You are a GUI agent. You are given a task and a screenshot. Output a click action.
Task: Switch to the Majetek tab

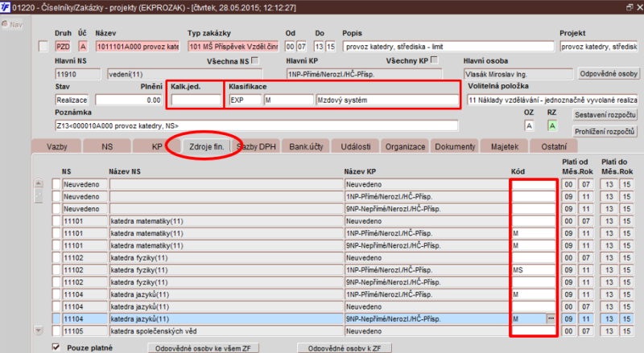505,146
